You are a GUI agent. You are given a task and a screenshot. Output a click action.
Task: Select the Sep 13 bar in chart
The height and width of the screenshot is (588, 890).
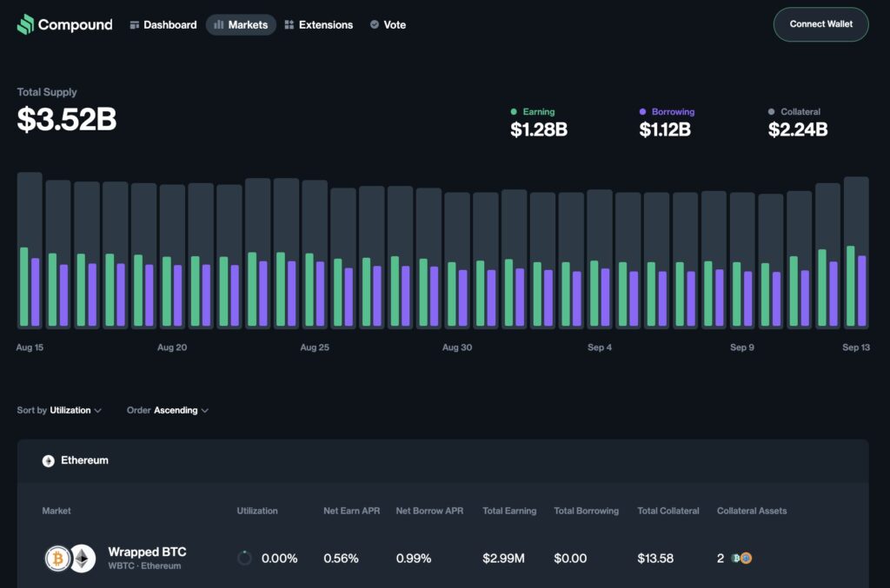tap(856, 252)
